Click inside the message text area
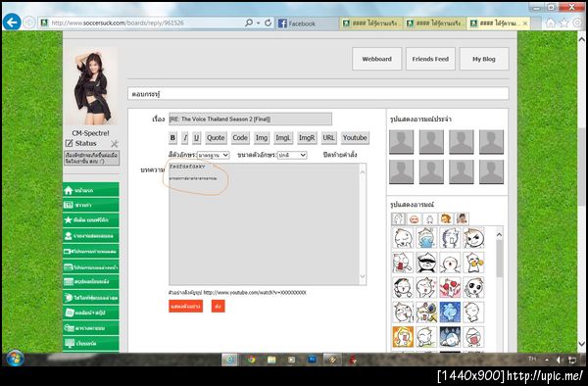The image size is (588, 386). coord(264,223)
